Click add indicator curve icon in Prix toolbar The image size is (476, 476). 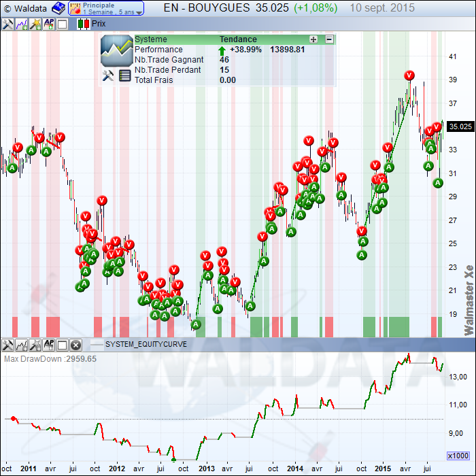tap(22, 24)
